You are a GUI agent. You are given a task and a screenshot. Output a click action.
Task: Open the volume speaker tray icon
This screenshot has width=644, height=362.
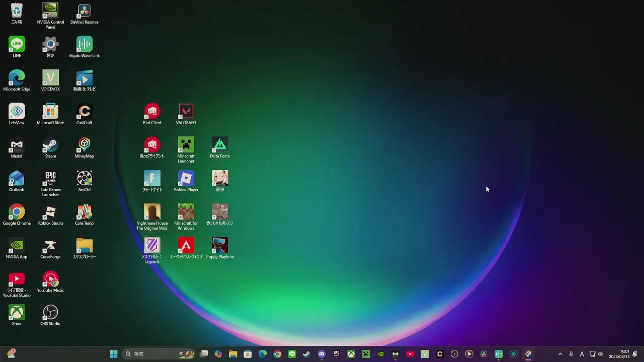(x=600, y=354)
